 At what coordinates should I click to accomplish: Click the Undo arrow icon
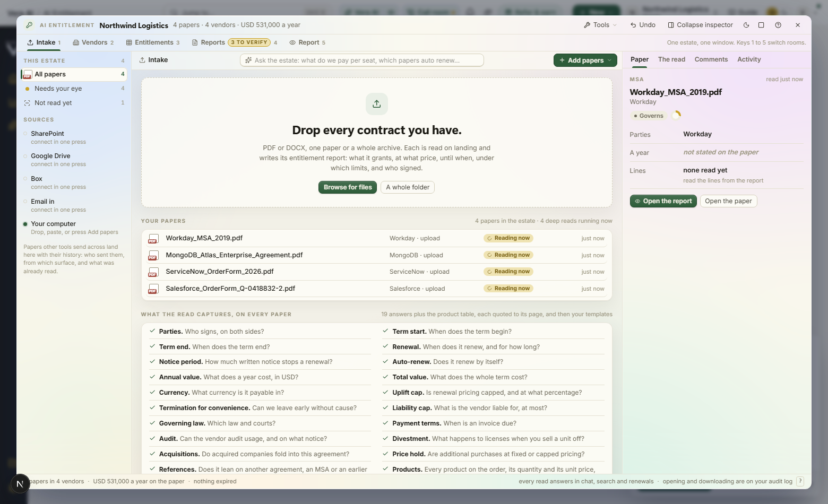[x=633, y=25]
